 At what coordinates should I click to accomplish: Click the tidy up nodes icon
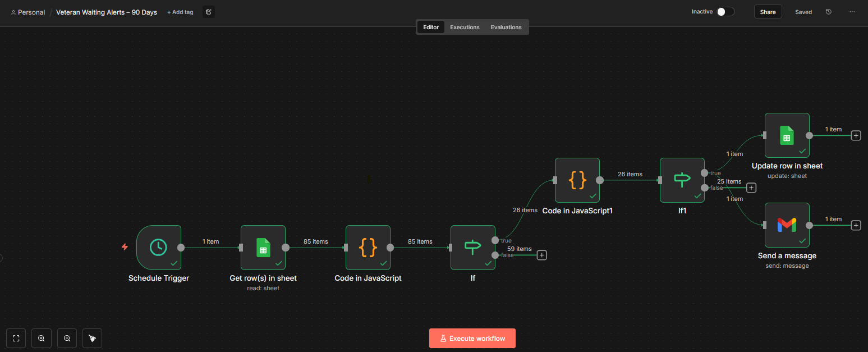(93, 338)
